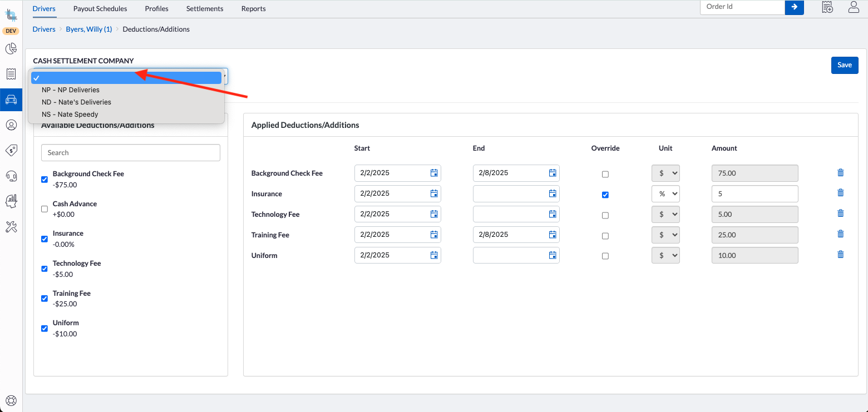Open Technology Fee start date calendar
Screen dimensions: 868x412
coord(434,214)
